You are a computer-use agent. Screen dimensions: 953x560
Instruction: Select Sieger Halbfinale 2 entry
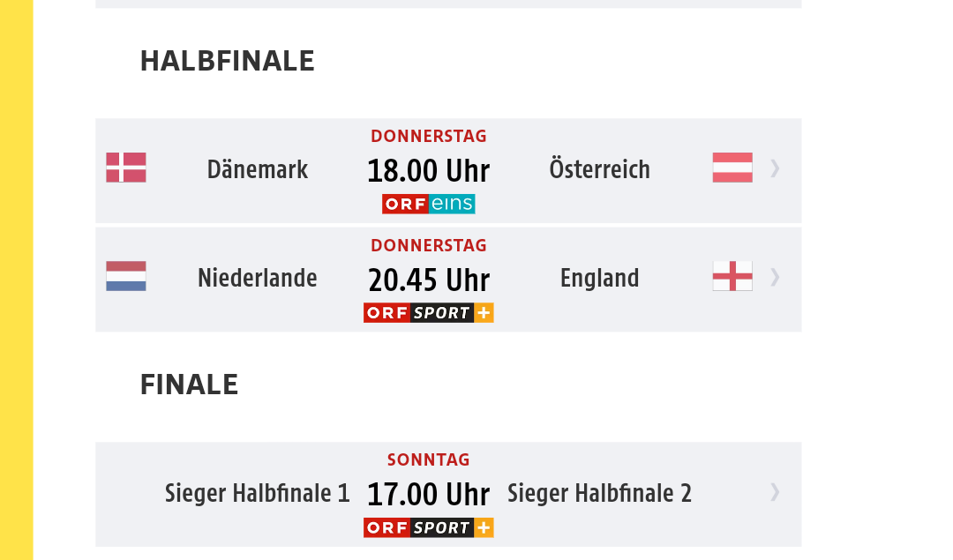599,493
